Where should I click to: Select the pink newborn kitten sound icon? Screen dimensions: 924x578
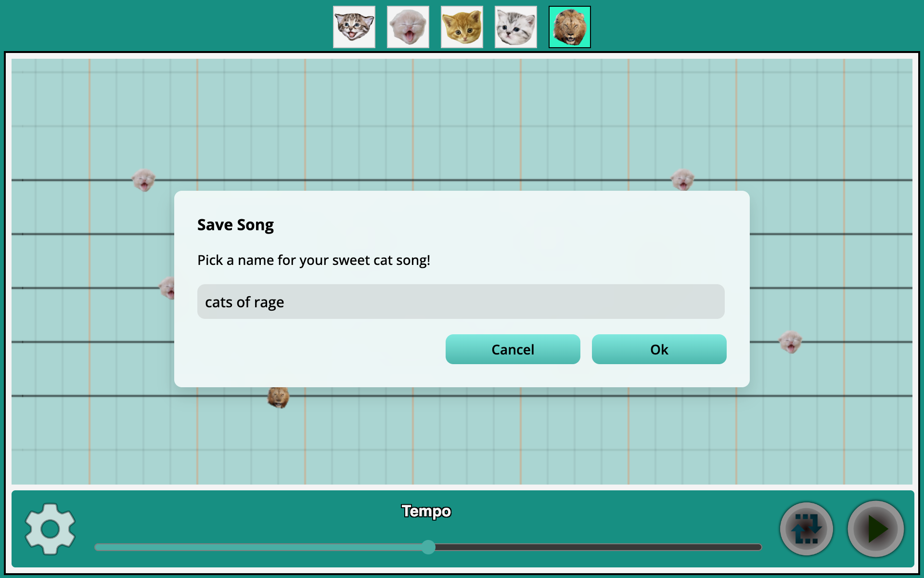(408, 27)
